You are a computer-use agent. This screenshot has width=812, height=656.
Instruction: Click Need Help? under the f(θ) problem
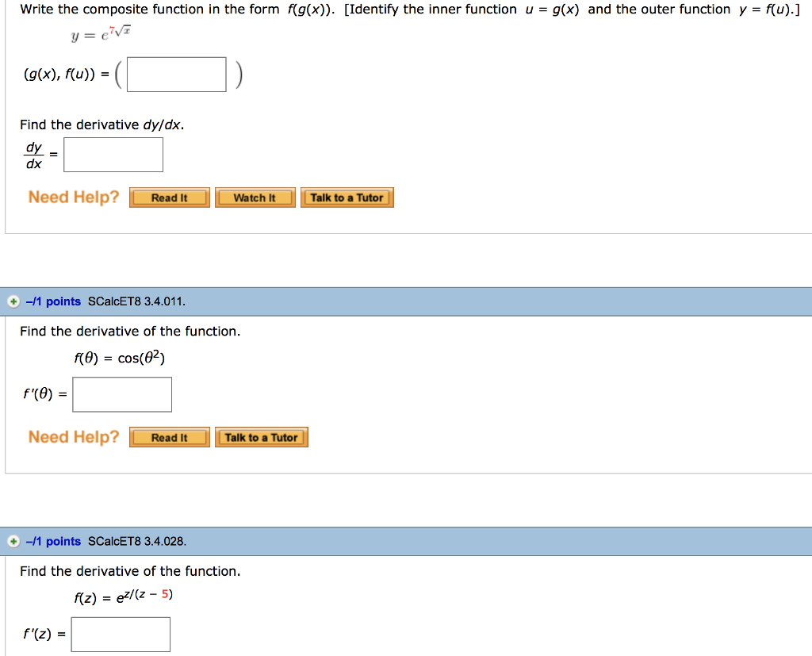[73, 436]
